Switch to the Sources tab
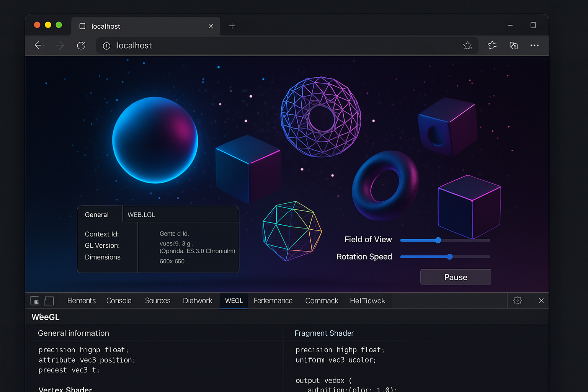This screenshot has height=392, width=588. click(x=157, y=301)
